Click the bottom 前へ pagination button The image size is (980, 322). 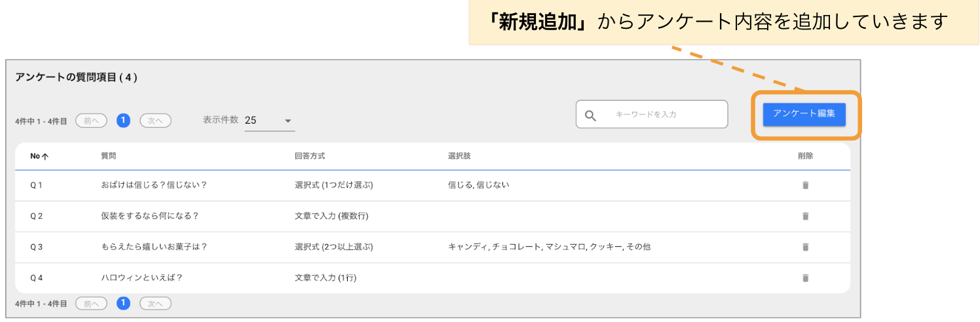point(91,303)
